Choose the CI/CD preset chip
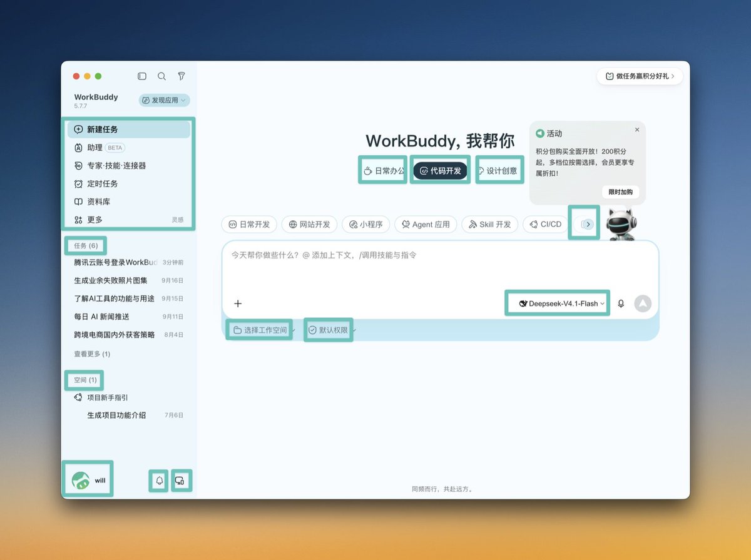751x560 pixels. click(x=546, y=224)
